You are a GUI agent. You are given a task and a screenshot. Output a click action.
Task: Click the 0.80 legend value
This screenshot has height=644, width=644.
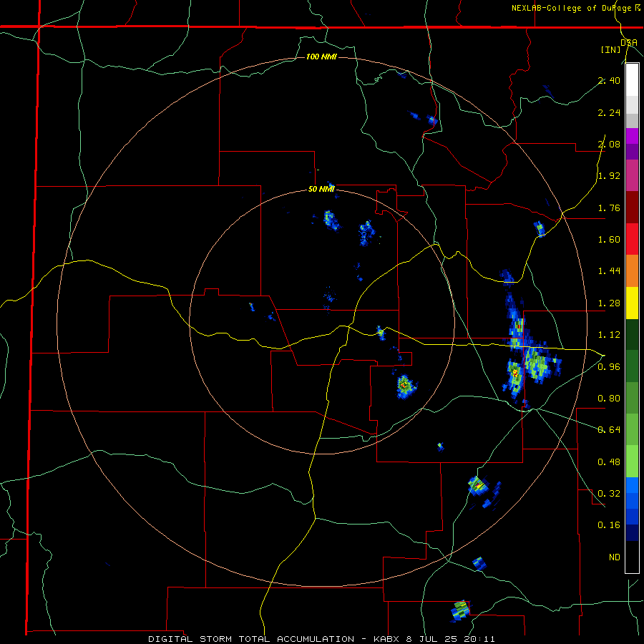[x=609, y=399]
